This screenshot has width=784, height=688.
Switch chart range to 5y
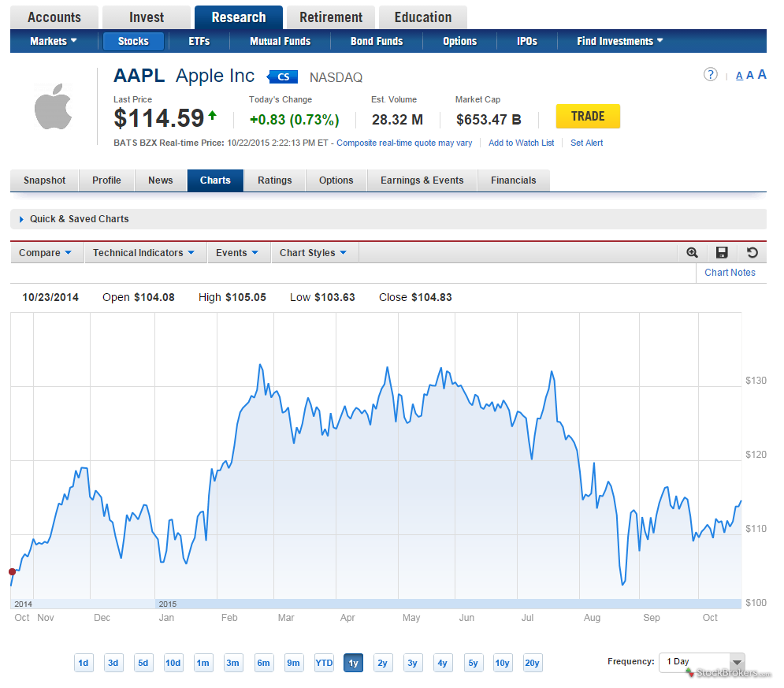pyautogui.click(x=473, y=663)
